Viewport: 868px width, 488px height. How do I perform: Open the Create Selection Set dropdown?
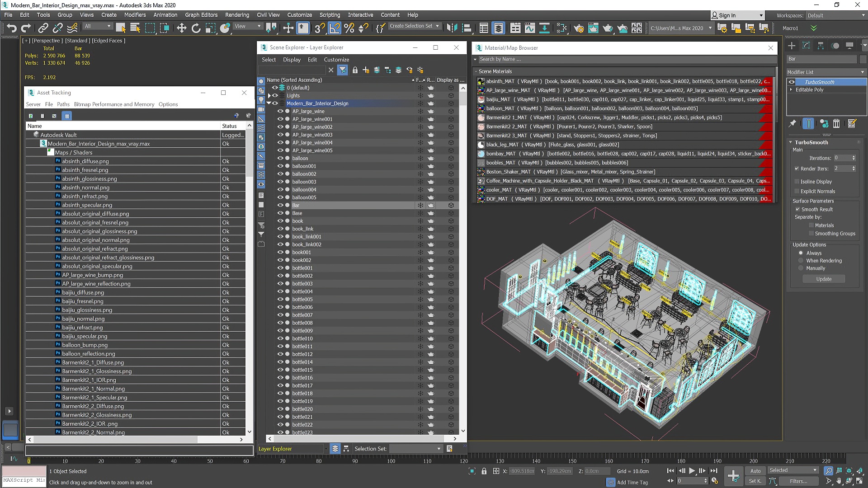(415, 26)
